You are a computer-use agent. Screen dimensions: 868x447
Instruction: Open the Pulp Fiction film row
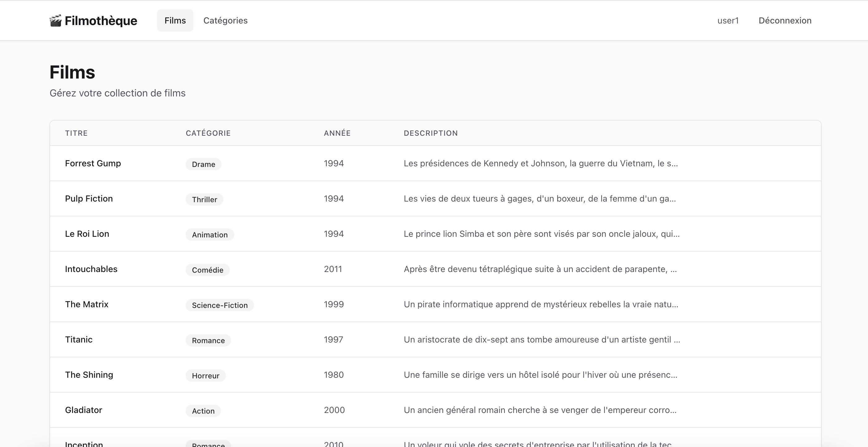88,199
